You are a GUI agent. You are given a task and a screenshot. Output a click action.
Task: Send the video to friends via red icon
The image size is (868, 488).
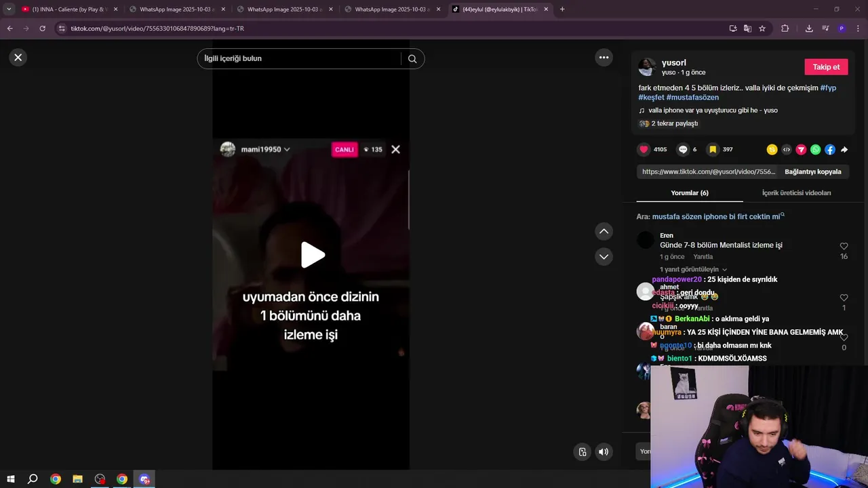(801, 150)
